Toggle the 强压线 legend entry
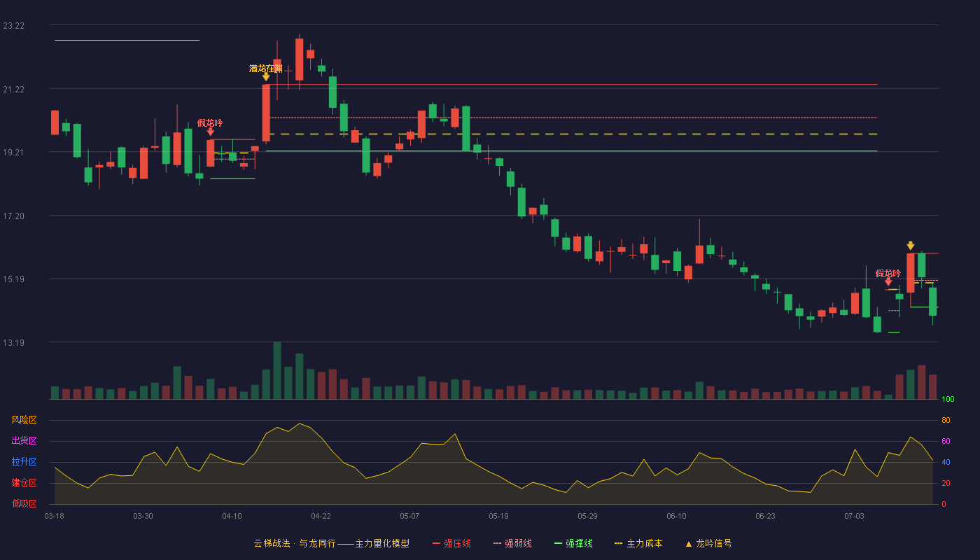 pyautogui.click(x=451, y=543)
